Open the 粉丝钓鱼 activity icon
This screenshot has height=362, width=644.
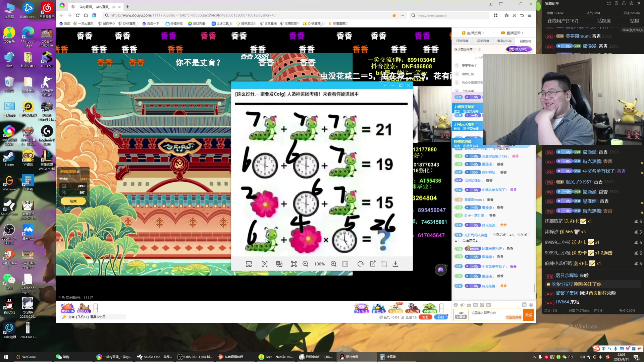[x=395, y=308]
